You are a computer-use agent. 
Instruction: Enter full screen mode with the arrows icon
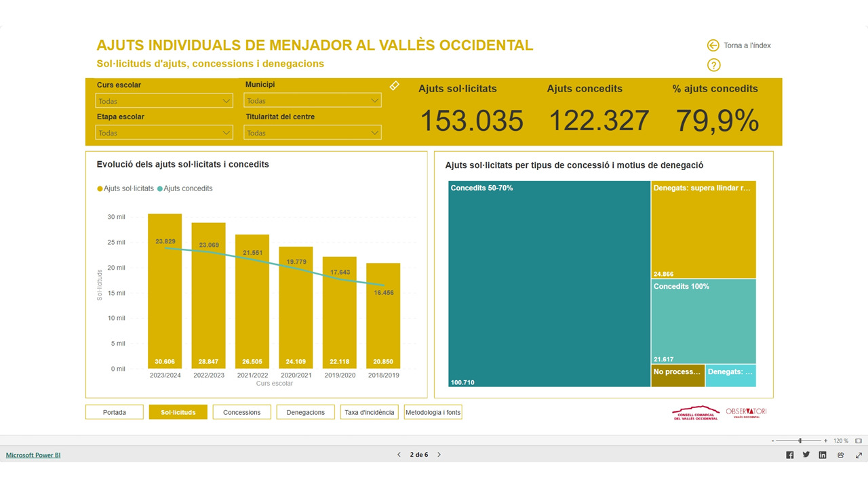pos(859,455)
